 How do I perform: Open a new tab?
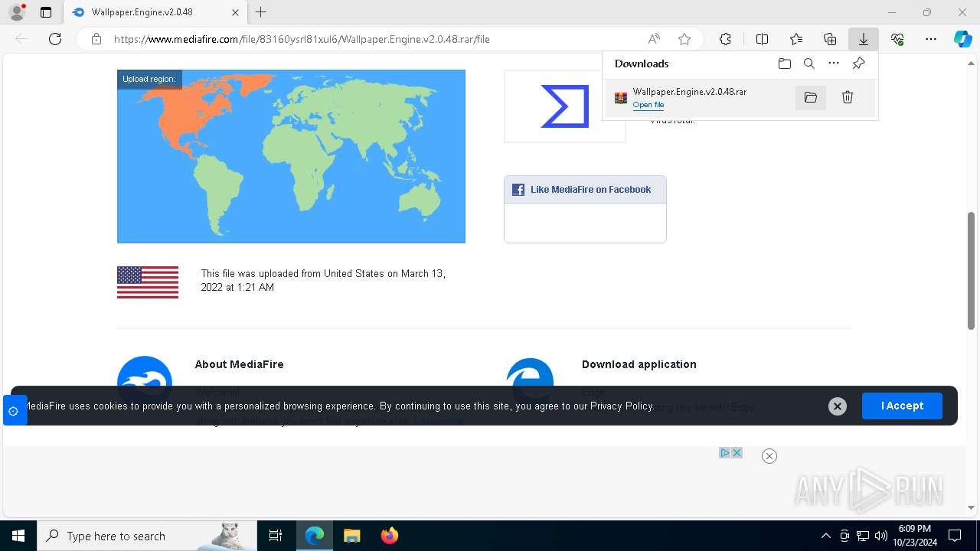[x=260, y=12]
